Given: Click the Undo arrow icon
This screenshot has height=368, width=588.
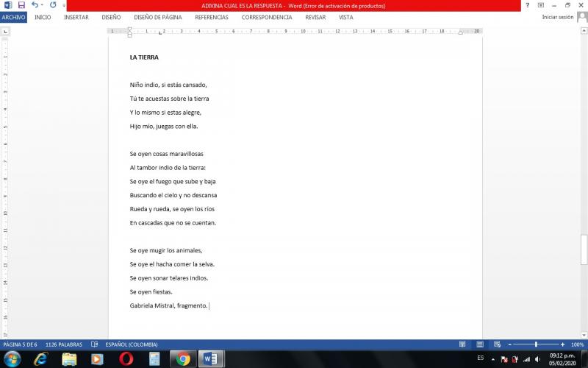Looking at the screenshot, I should (35, 5).
